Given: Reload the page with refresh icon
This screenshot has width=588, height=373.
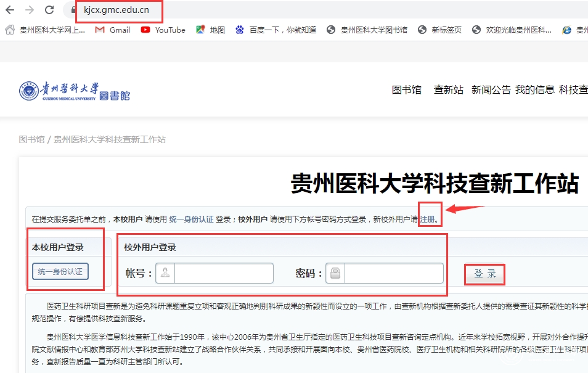Looking at the screenshot, I should pos(49,10).
